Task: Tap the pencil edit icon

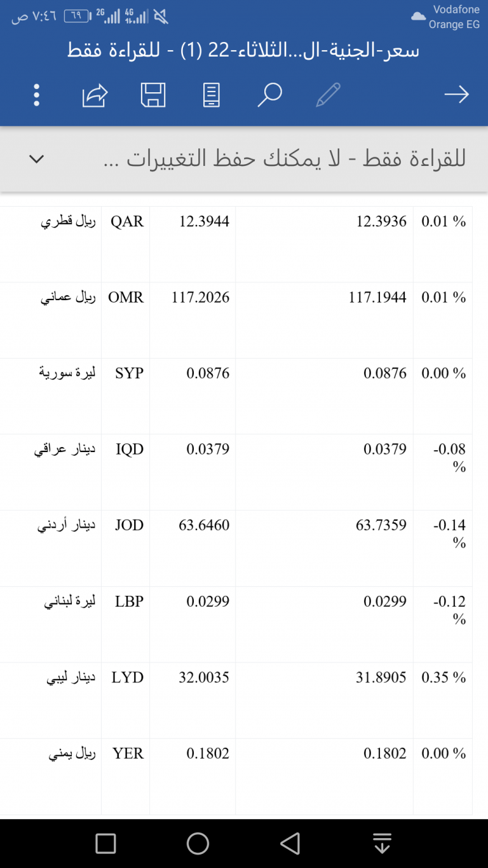Action: click(328, 95)
